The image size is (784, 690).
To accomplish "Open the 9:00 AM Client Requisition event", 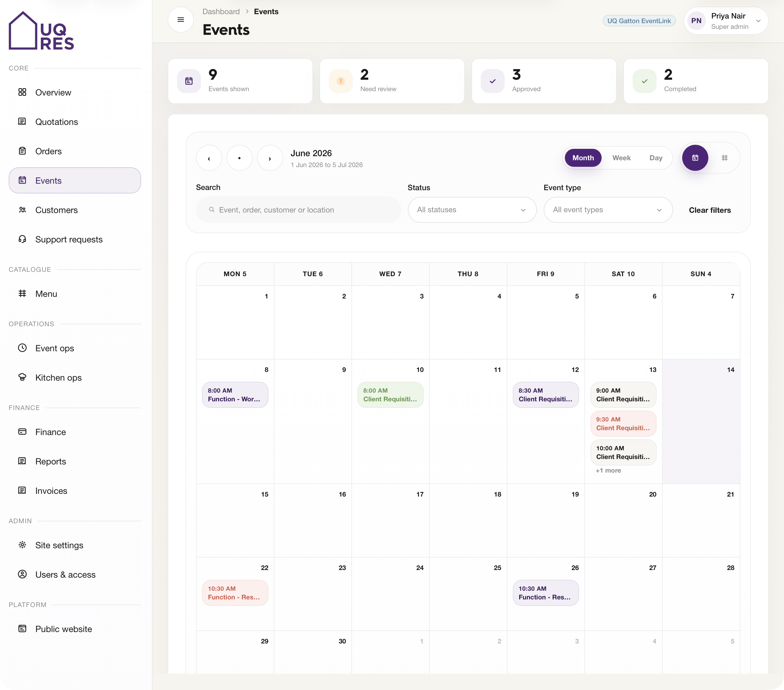I will pyautogui.click(x=623, y=395).
